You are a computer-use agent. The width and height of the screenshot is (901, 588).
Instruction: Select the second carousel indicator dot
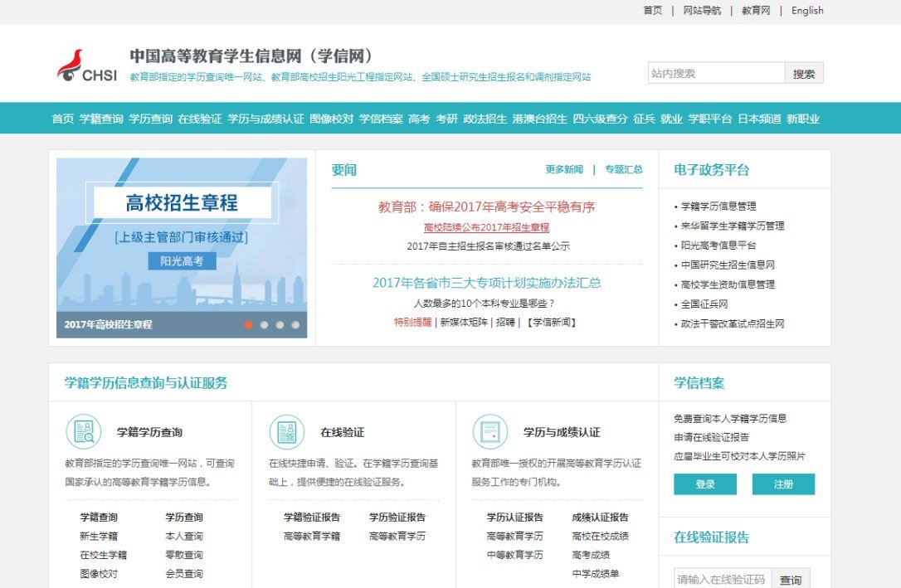point(264,325)
